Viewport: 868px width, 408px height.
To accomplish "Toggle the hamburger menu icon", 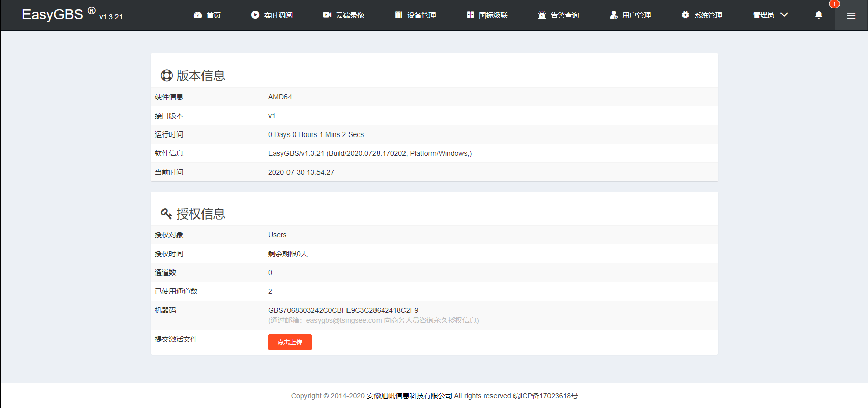I will 851,16.
